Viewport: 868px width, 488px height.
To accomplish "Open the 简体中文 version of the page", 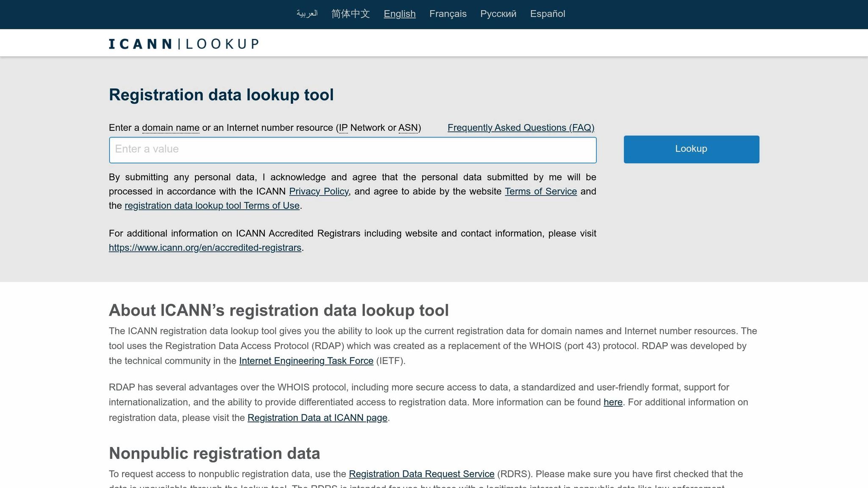I will [x=350, y=14].
